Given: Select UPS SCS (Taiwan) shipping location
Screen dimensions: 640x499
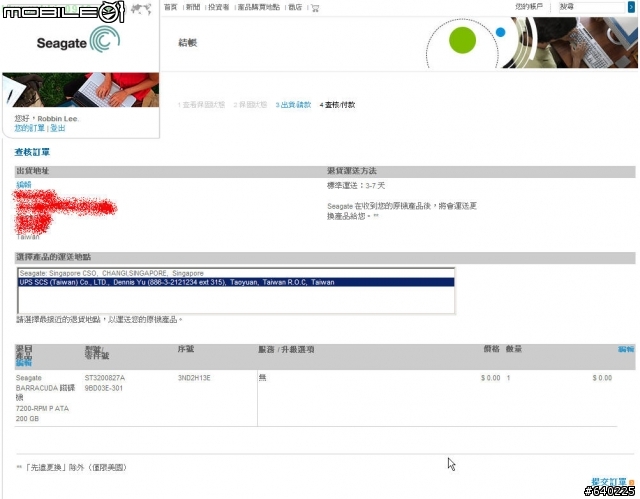Looking at the screenshot, I should coord(236,282).
